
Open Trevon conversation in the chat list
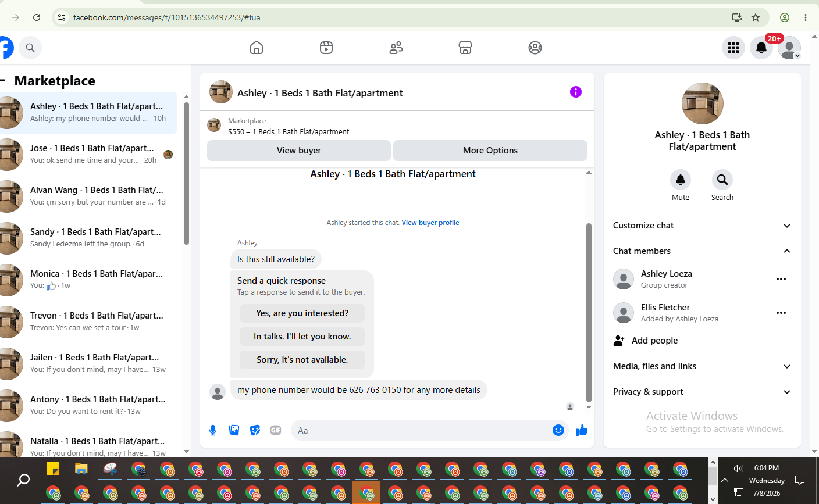point(88,321)
